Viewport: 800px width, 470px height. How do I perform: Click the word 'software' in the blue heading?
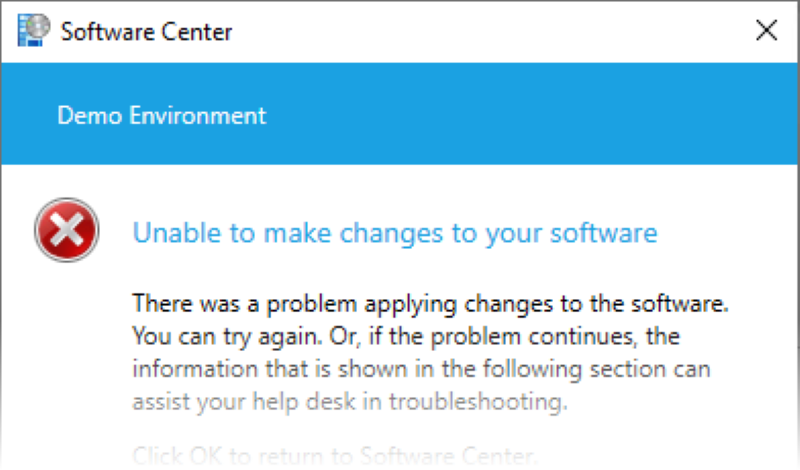coord(610,233)
